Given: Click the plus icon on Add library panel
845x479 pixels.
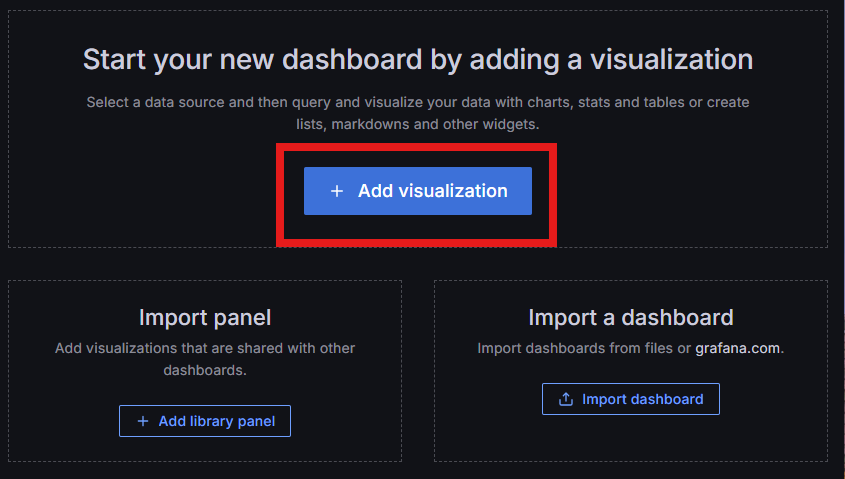Looking at the screenshot, I should tap(142, 421).
